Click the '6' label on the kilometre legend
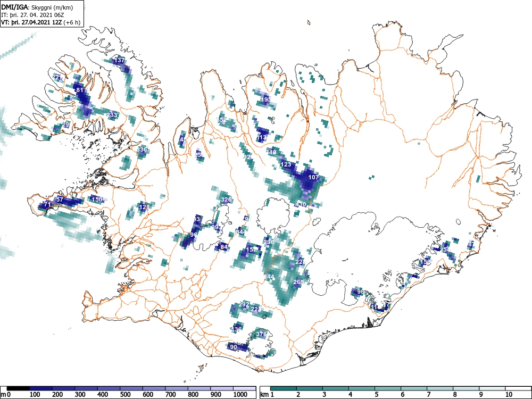The width and height of the screenshot is (532, 399). coord(403,394)
